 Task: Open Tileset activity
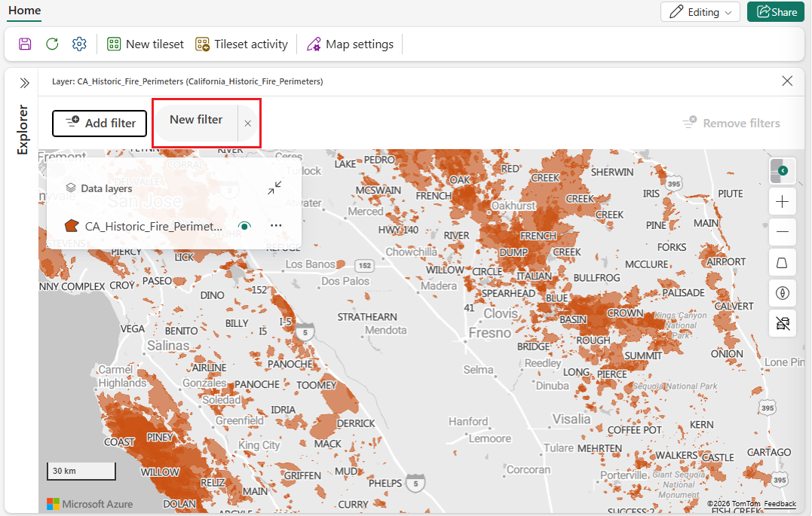click(x=241, y=44)
